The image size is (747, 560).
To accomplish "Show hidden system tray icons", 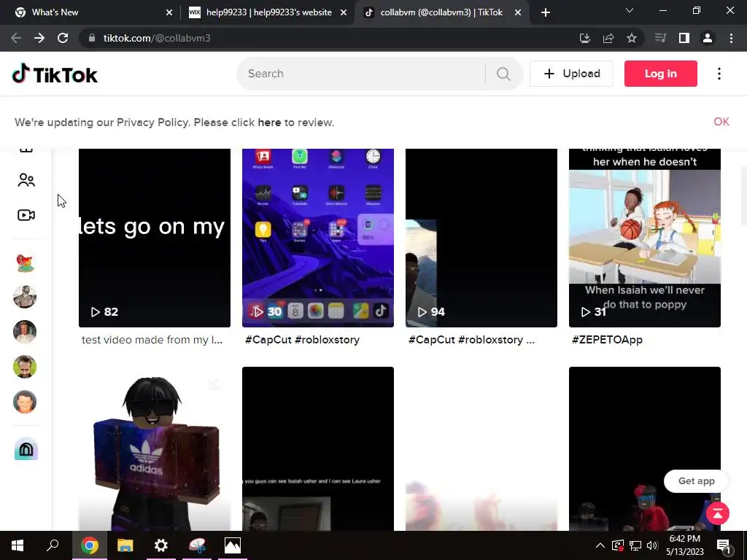I will click(600, 545).
